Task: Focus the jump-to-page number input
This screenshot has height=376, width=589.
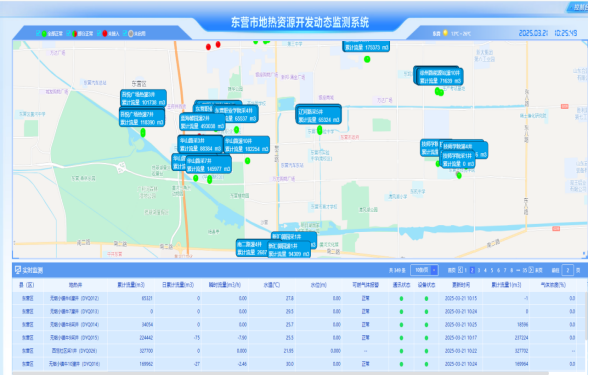Action: [568, 270]
